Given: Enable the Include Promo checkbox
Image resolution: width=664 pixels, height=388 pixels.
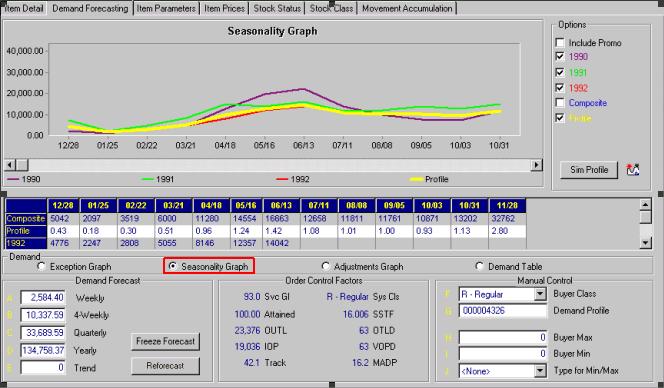Looking at the screenshot, I should click(x=560, y=43).
